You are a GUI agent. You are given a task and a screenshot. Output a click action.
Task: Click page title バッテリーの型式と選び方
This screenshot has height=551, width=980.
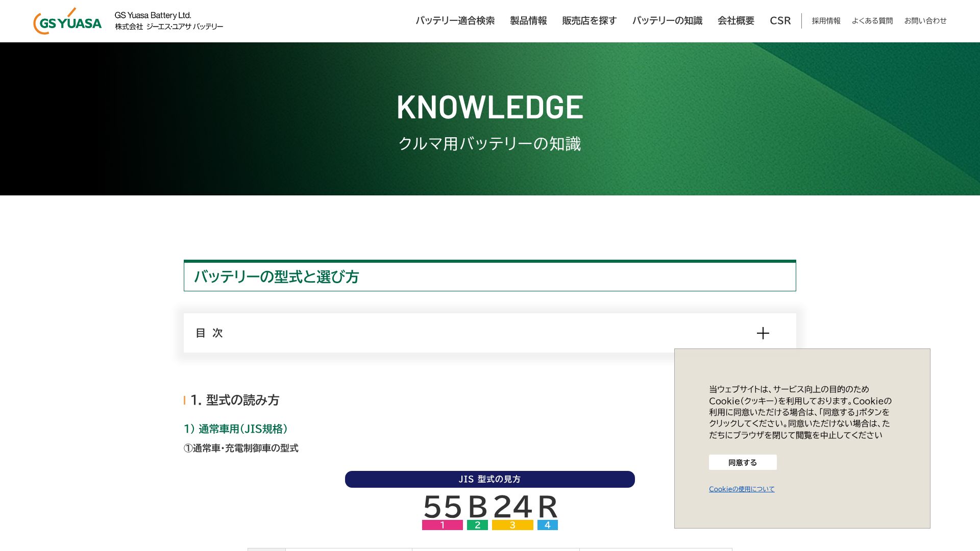[277, 277]
